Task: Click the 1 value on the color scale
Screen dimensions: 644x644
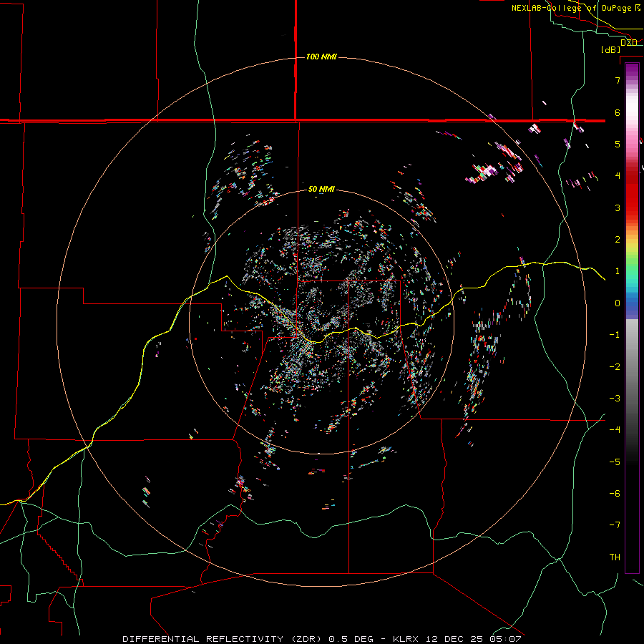Action: 618,271
